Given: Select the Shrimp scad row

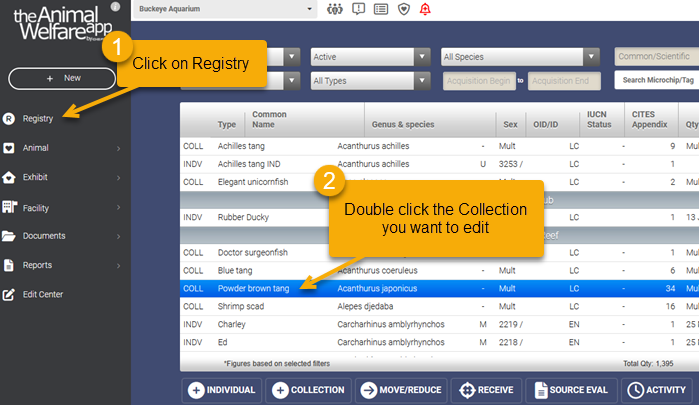Looking at the screenshot, I should pos(440,306).
